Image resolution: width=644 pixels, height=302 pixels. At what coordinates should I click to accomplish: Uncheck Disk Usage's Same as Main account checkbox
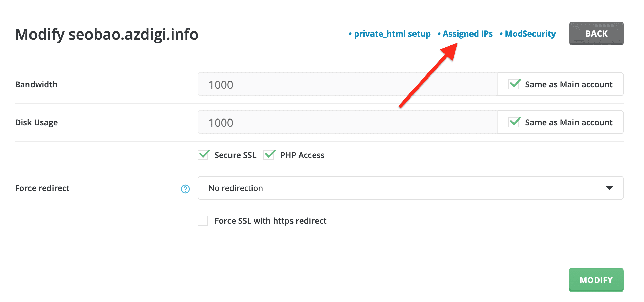tap(515, 122)
